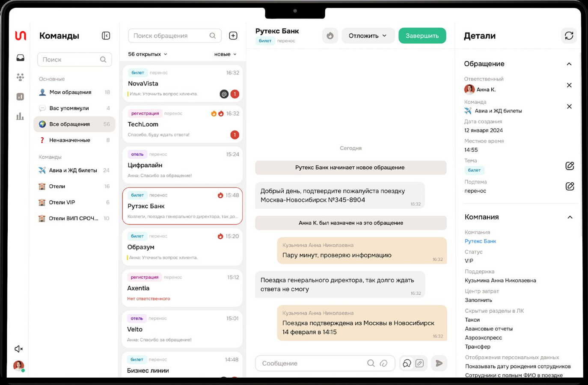Image resolution: width=588 pixels, height=385 pixels.
Task: Open the Отели VIP team
Action: 74,202
